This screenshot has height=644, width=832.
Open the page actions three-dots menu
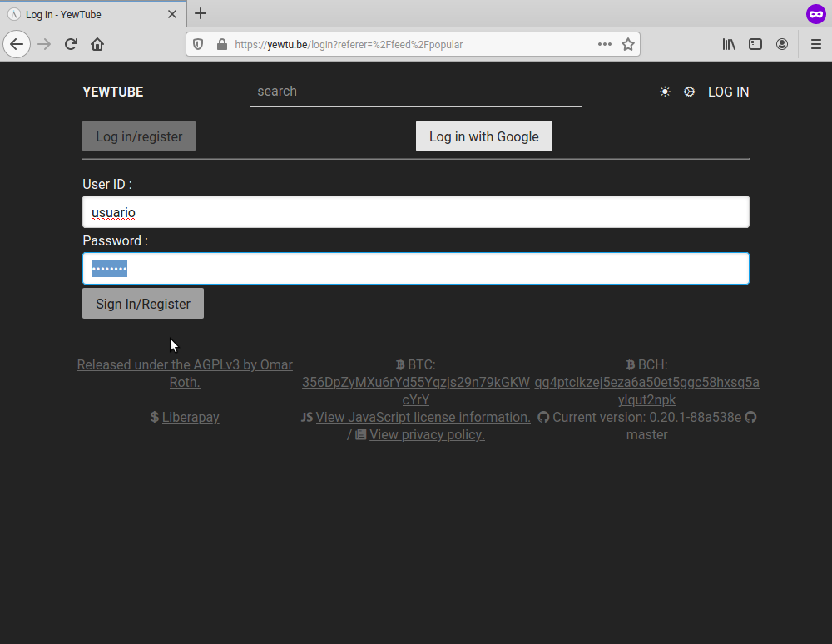[x=605, y=45]
